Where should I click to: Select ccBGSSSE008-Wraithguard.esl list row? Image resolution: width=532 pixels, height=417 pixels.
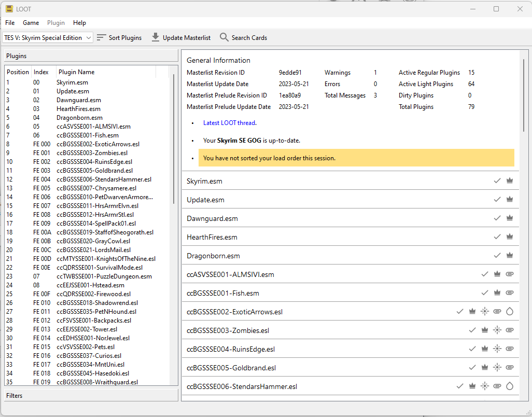(x=87, y=382)
